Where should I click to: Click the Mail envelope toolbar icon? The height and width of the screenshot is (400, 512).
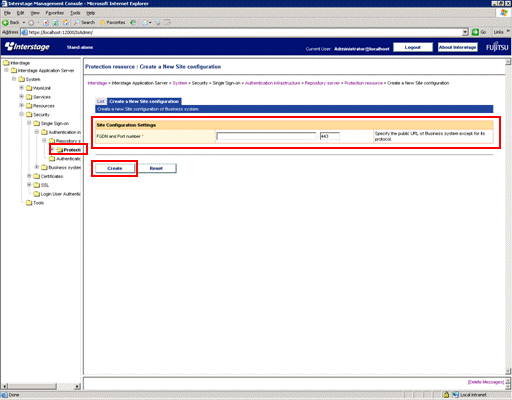pyautogui.click(x=145, y=22)
